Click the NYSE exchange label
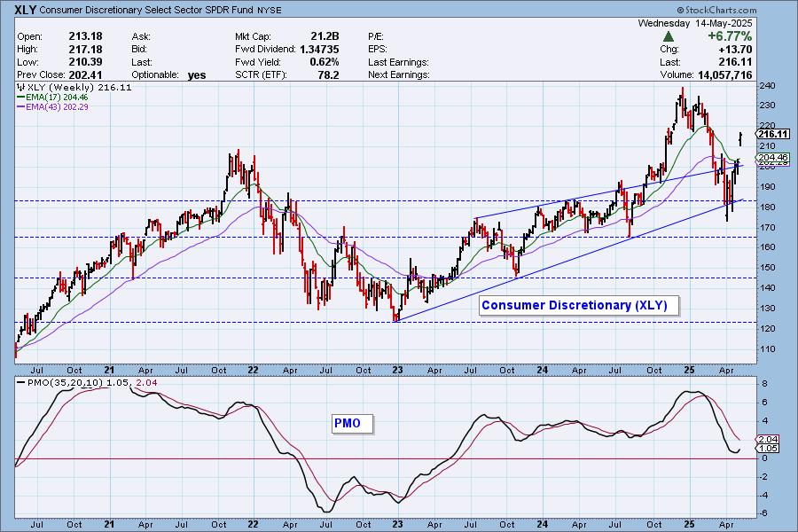Screen dimensions: 798x532 [270, 10]
